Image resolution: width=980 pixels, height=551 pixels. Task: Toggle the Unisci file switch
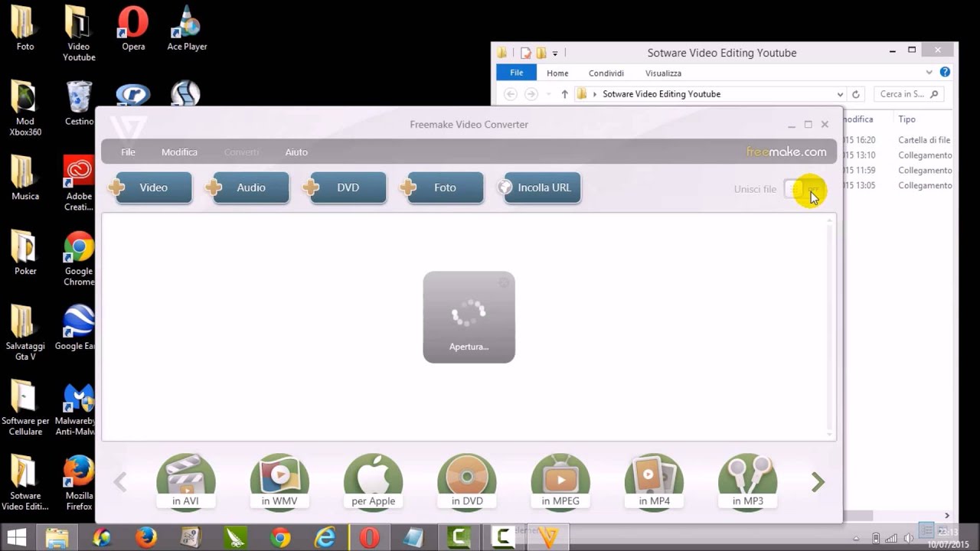pyautogui.click(x=805, y=189)
